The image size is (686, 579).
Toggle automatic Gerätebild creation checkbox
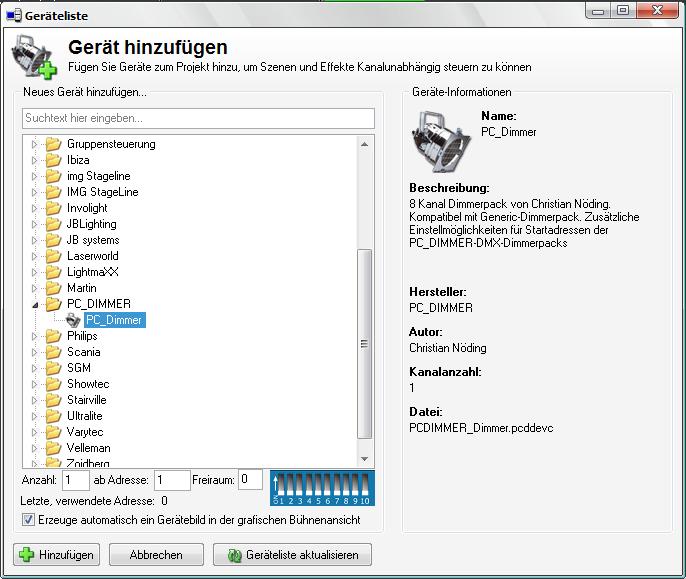click(x=28, y=520)
